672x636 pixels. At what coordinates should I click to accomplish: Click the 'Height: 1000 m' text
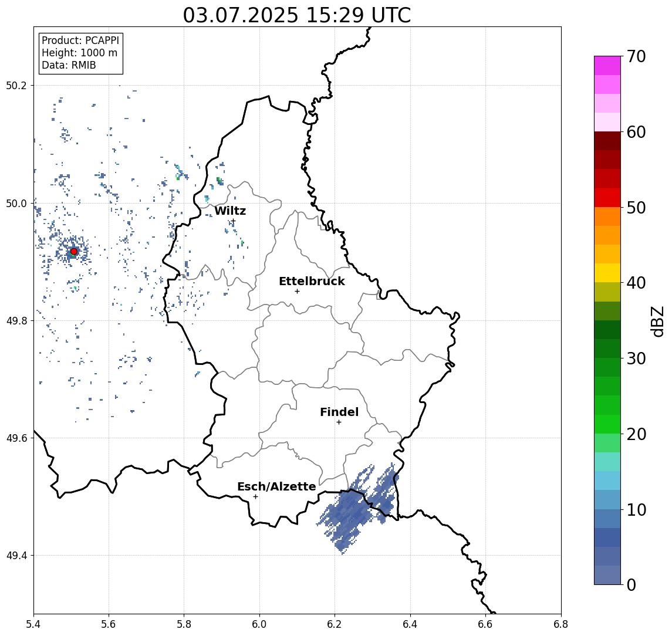click(79, 53)
